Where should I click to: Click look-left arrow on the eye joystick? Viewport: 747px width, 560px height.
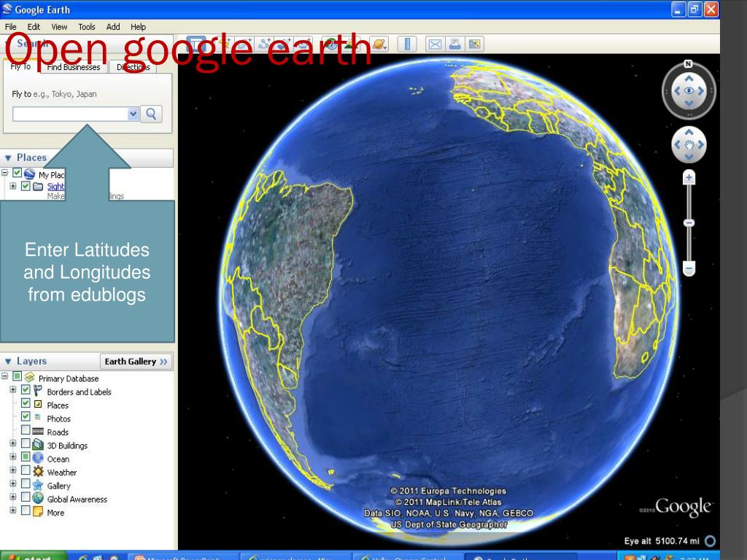(676, 91)
